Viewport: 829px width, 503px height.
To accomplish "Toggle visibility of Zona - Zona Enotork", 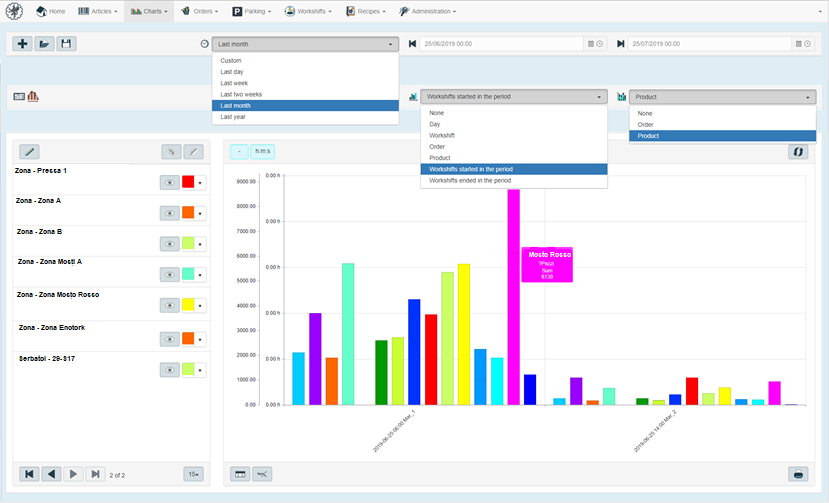I will pyautogui.click(x=170, y=339).
